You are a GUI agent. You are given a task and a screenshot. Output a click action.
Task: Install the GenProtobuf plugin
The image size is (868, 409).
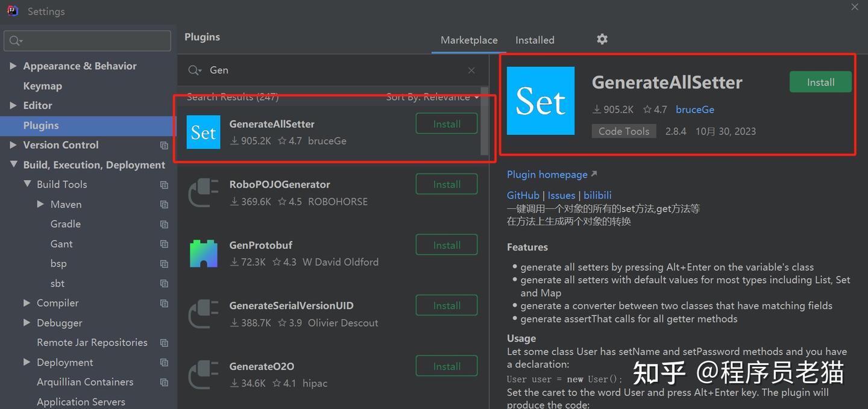click(447, 245)
